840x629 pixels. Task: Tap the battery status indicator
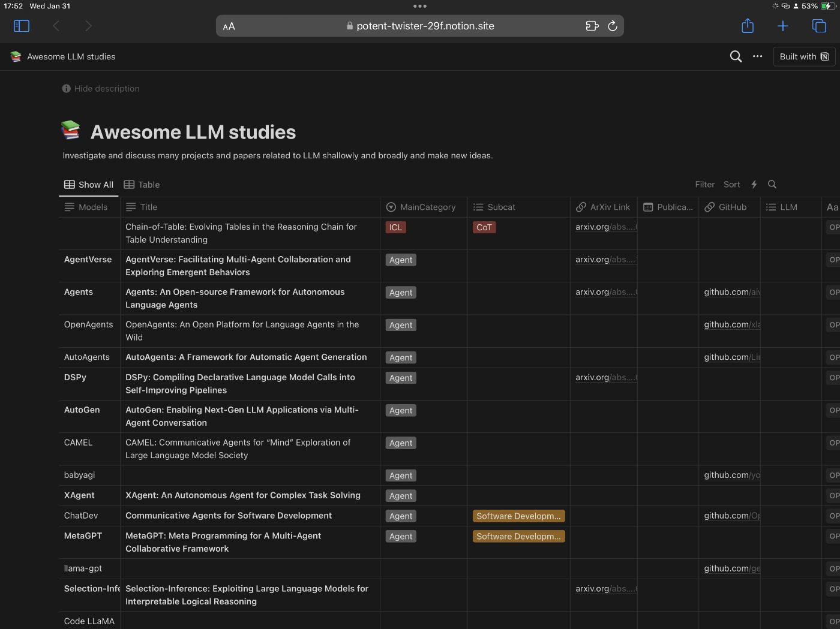pyautogui.click(x=827, y=6)
